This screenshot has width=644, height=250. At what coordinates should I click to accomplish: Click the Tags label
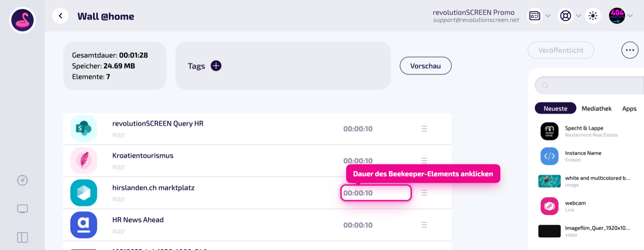[x=196, y=66]
